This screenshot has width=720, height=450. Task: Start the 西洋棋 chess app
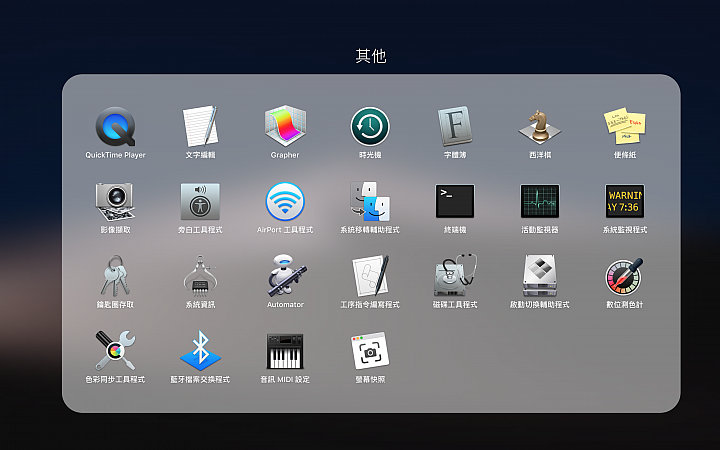coord(540,126)
